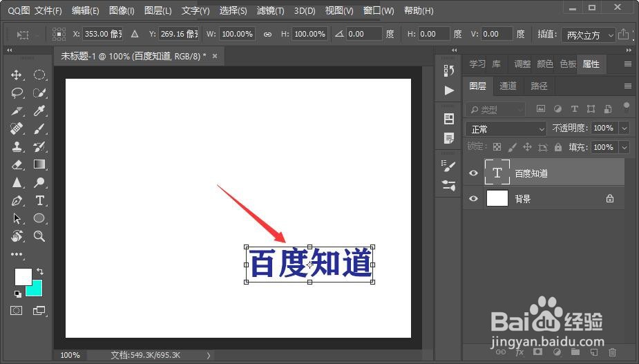
Task: Select the Hand tool
Action: pos(17,236)
